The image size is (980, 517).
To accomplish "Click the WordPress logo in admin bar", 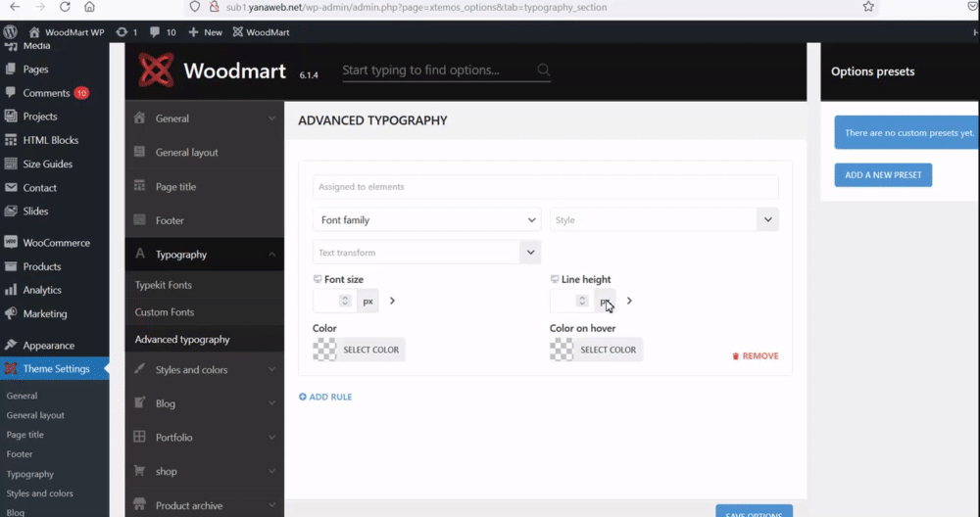I will click(10, 32).
